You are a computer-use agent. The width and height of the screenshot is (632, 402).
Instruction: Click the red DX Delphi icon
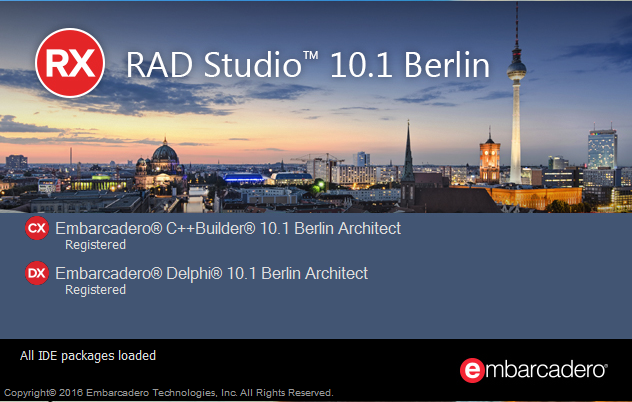point(37,273)
